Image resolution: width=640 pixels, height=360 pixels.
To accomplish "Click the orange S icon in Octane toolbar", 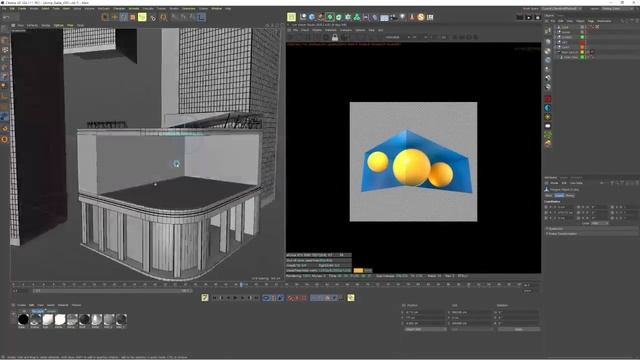I will click(421, 17).
